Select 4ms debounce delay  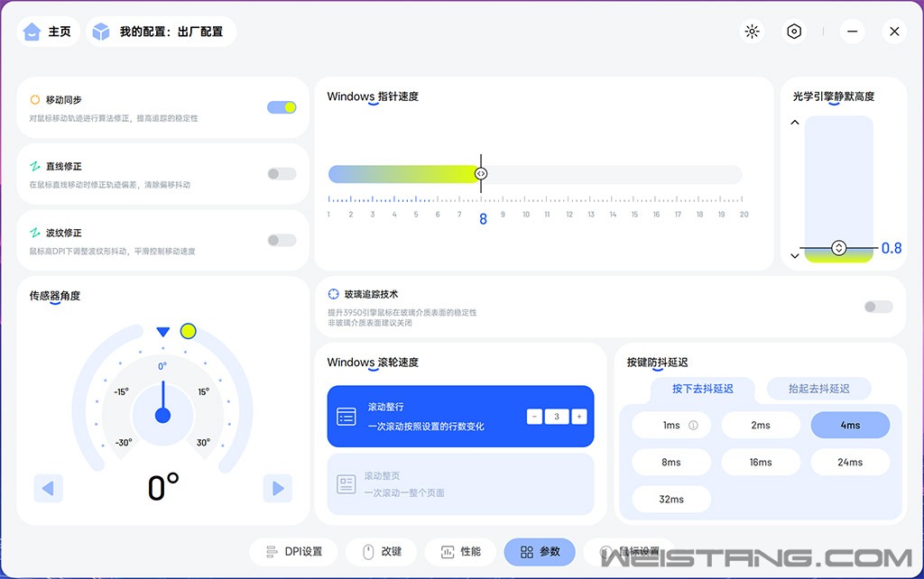point(850,425)
